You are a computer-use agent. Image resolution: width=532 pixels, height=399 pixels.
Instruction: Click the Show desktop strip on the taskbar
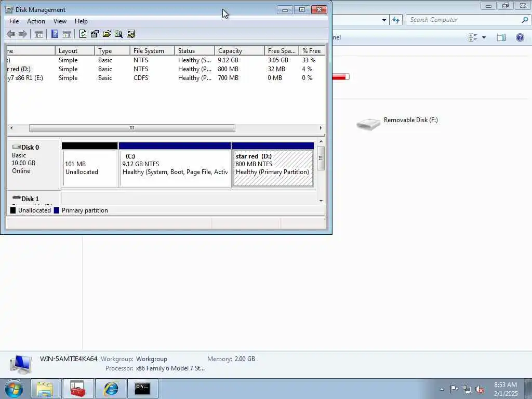point(528,389)
